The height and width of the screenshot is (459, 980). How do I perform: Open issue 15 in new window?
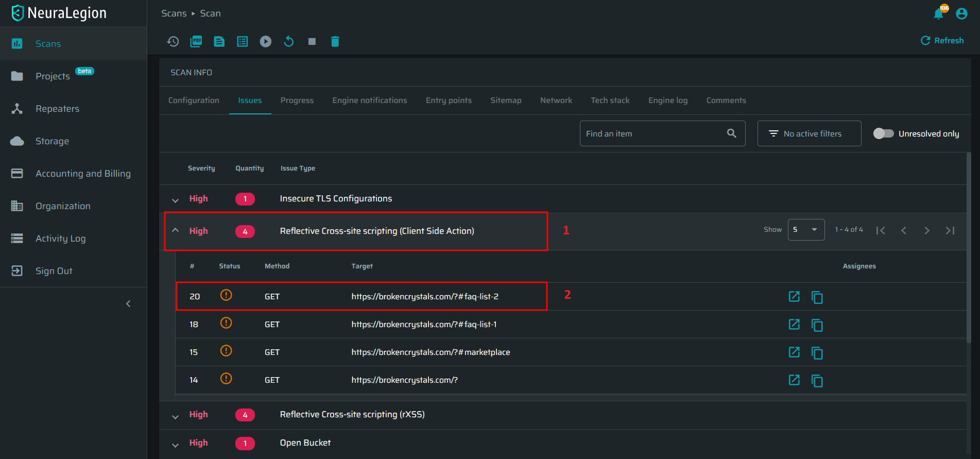pyautogui.click(x=794, y=352)
